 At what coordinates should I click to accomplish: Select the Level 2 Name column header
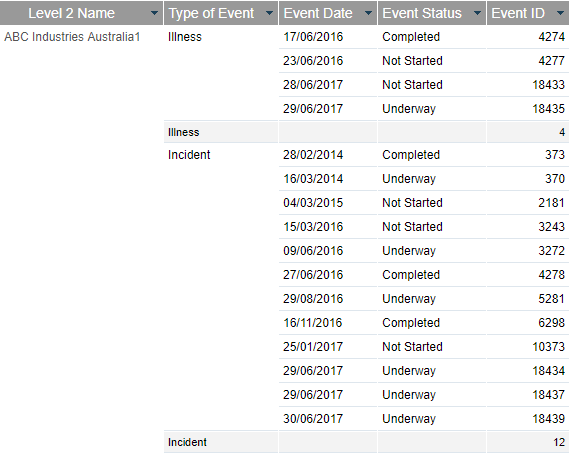(71, 14)
